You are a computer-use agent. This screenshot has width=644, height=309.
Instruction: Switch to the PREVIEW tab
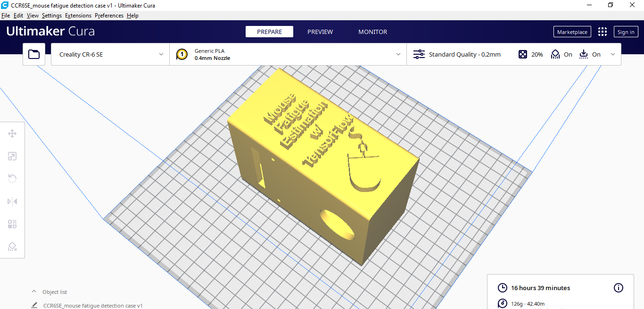pos(320,32)
